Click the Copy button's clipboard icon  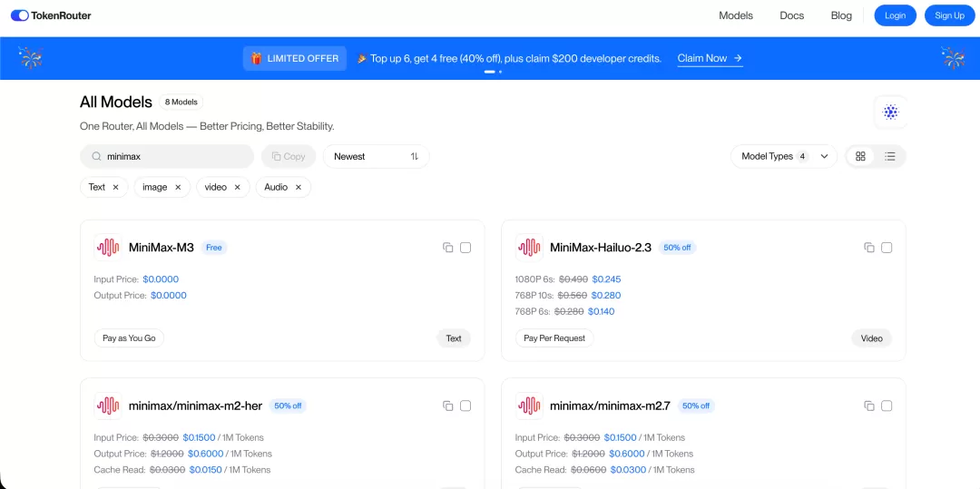click(x=276, y=157)
